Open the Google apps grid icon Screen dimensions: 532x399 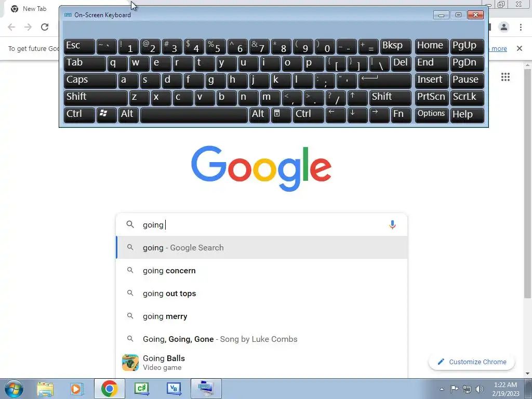coord(505,77)
